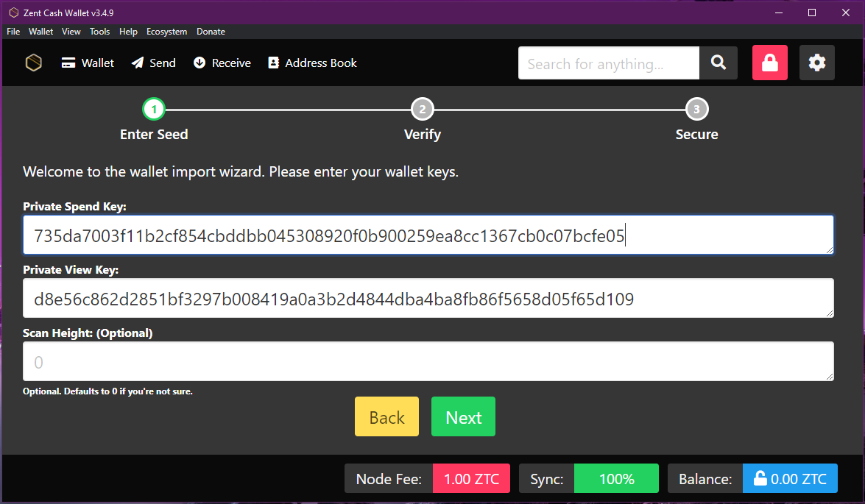The height and width of the screenshot is (504, 865).
Task: Click the magnifying glass search button
Action: (719, 63)
